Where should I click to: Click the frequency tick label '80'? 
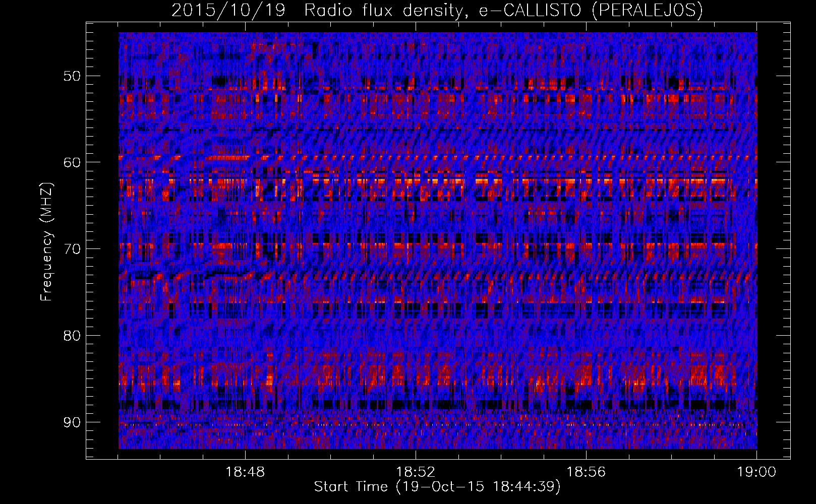(72, 336)
